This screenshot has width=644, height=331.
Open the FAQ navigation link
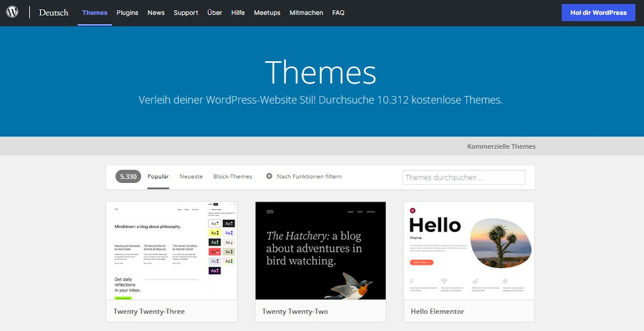tap(338, 13)
